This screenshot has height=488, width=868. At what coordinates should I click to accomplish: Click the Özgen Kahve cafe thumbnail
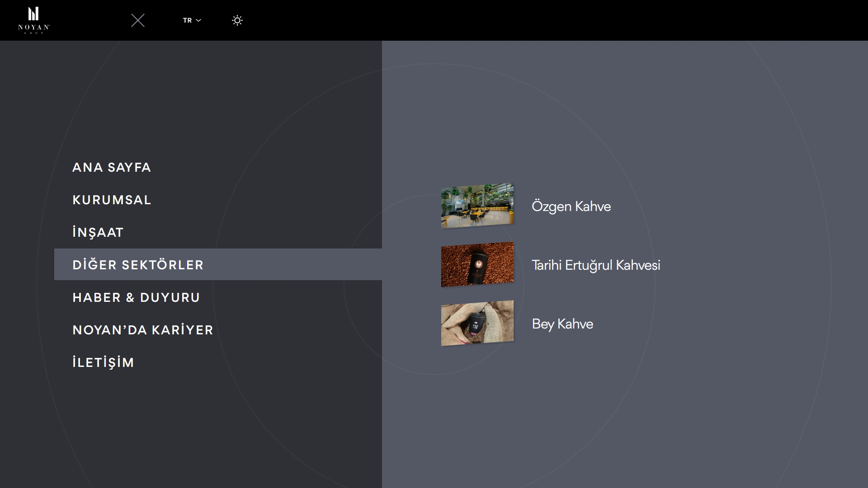[477, 206]
